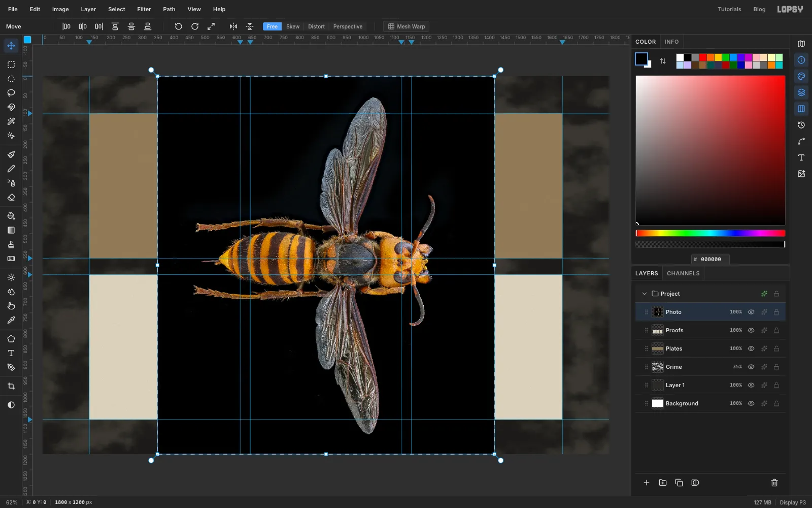The height and width of the screenshot is (508, 812).
Task: Select the Eyedropper tool
Action: coord(11,320)
